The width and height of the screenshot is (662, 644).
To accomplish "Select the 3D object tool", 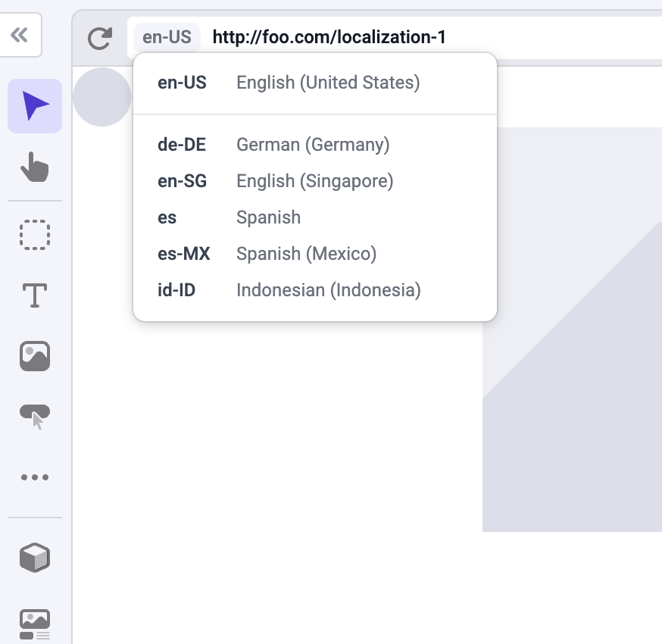I will tap(34, 558).
